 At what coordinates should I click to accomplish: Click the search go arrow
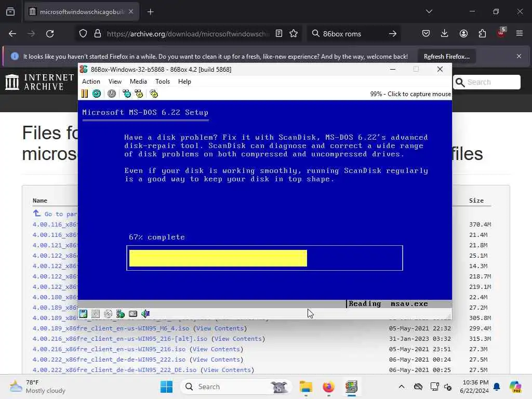pyautogui.click(x=393, y=34)
